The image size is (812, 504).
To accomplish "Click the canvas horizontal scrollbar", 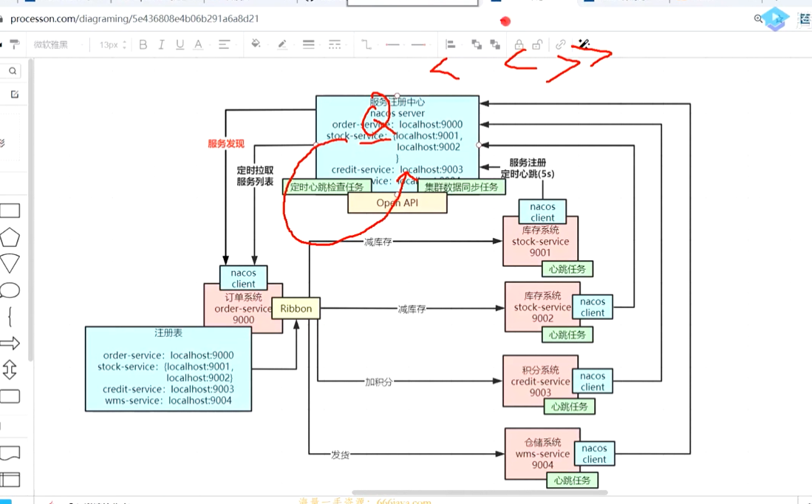I will (479, 493).
